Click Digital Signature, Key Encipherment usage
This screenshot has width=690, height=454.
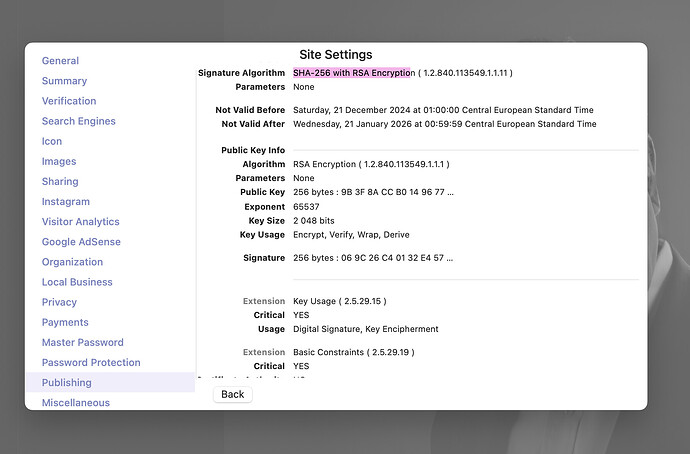pos(366,329)
